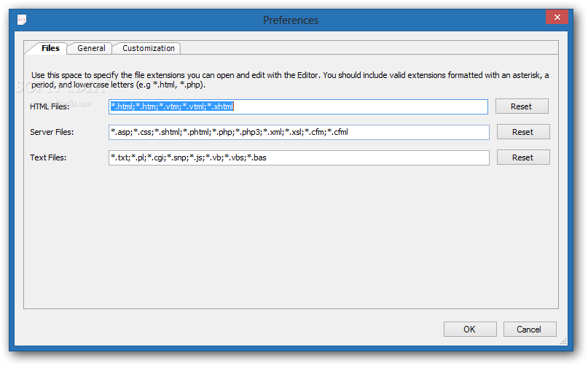Close the Preferences dialog window
This screenshot has width=588, height=366.
557,17
